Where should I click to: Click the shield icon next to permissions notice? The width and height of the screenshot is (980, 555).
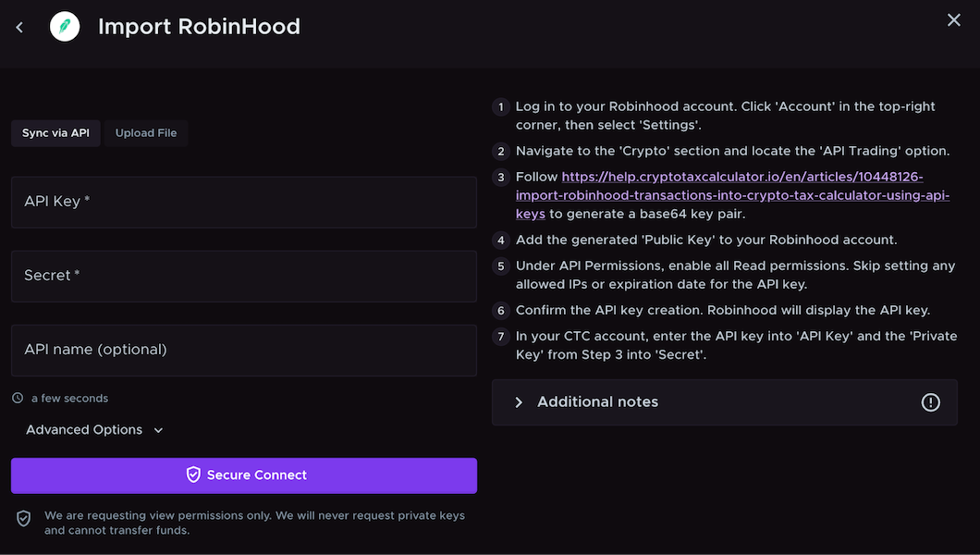24,518
